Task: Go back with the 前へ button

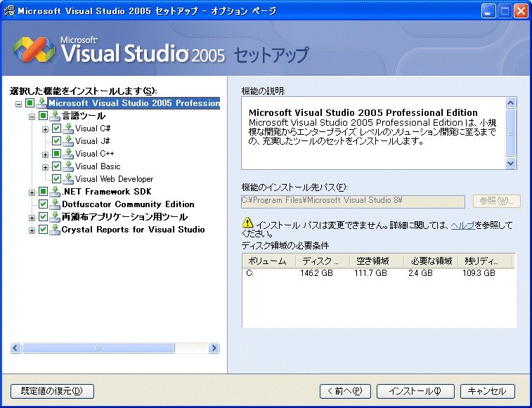Action: pyautogui.click(x=345, y=391)
